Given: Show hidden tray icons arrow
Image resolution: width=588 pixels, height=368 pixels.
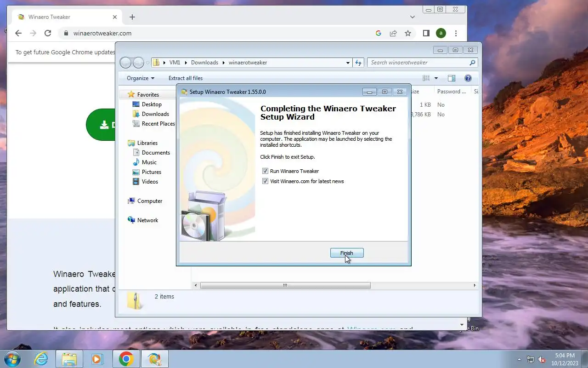Looking at the screenshot, I should click(520, 359).
